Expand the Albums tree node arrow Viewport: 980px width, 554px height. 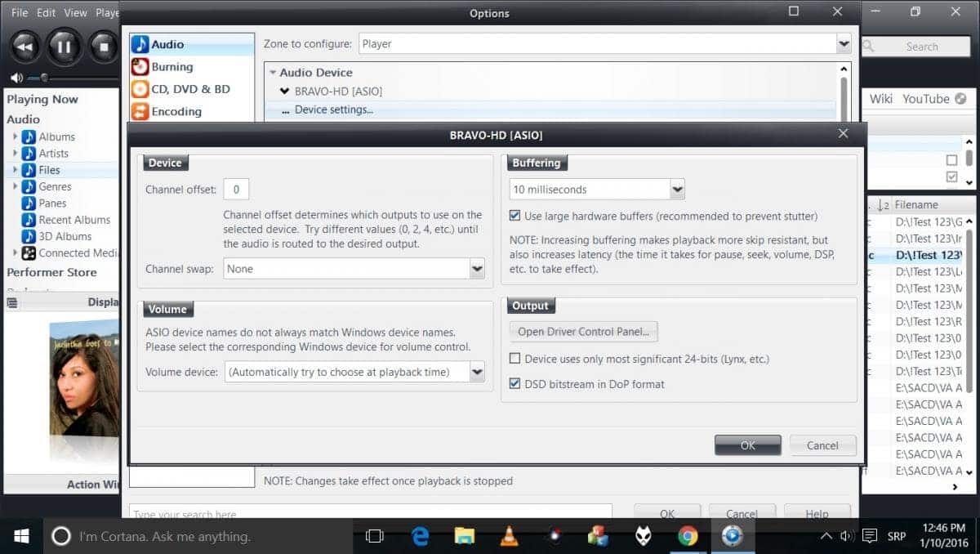point(15,136)
